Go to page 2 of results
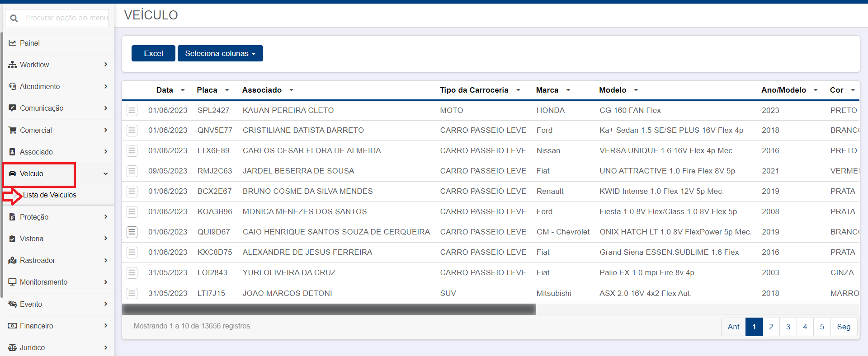This screenshot has height=356, width=868. click(771, 327)
